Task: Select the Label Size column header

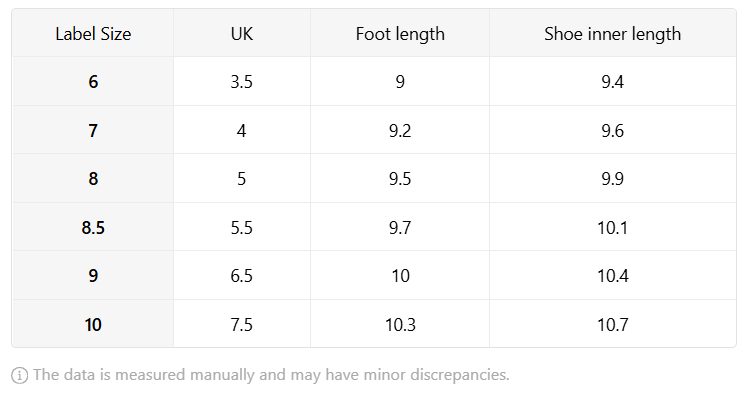Action: [93, 33]
